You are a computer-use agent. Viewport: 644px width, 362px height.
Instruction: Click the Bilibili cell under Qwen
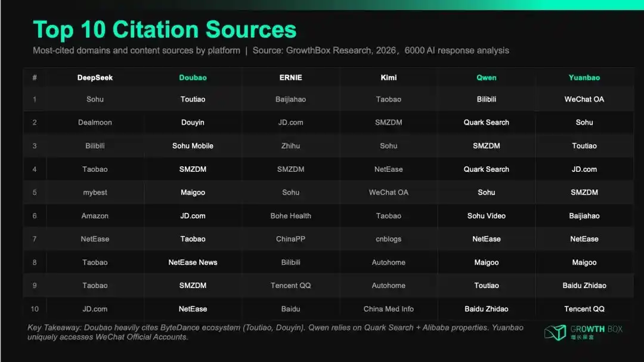(x=487, y=100)
